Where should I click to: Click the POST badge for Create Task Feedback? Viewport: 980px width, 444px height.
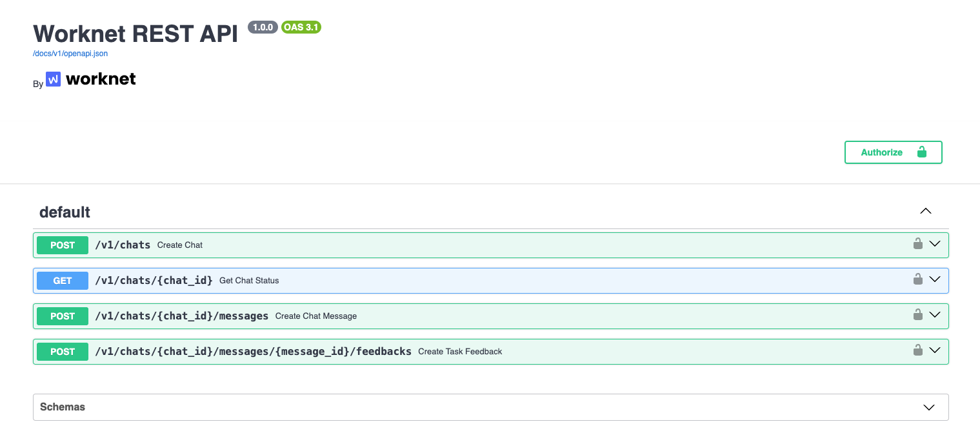click(x=63, y=352)
